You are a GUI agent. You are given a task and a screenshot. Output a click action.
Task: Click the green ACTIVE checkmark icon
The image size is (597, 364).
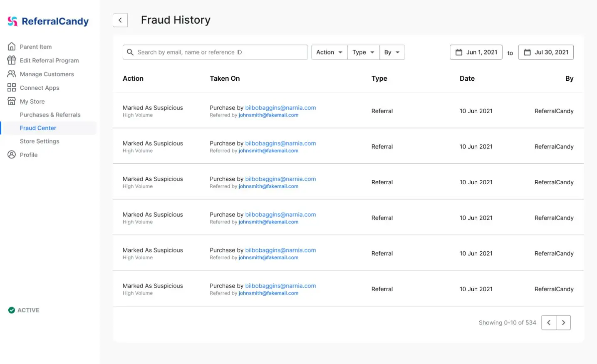click(x=12, y=310)
